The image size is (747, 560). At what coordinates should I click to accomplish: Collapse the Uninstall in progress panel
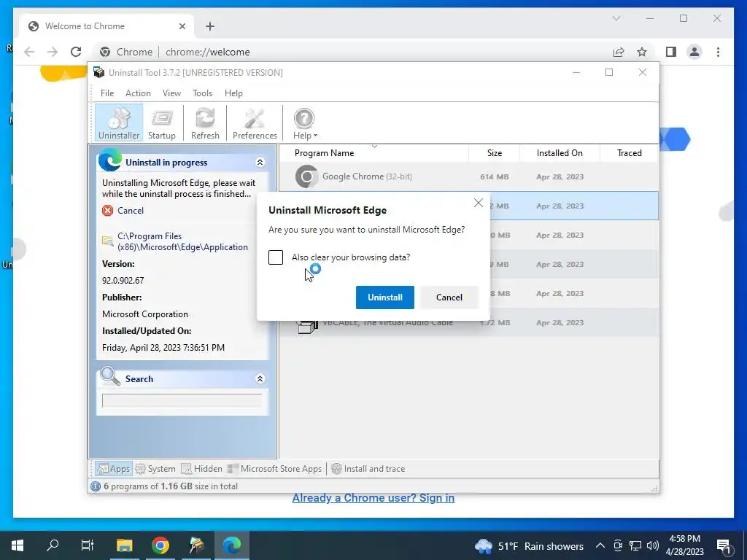click(260, 163)
